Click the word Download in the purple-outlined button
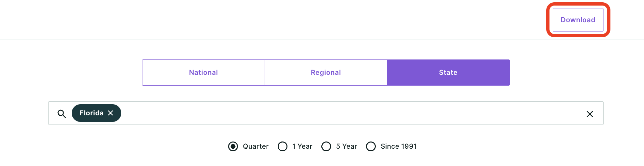This screenshot has height=166, width=644. click(x=578, y=20)
